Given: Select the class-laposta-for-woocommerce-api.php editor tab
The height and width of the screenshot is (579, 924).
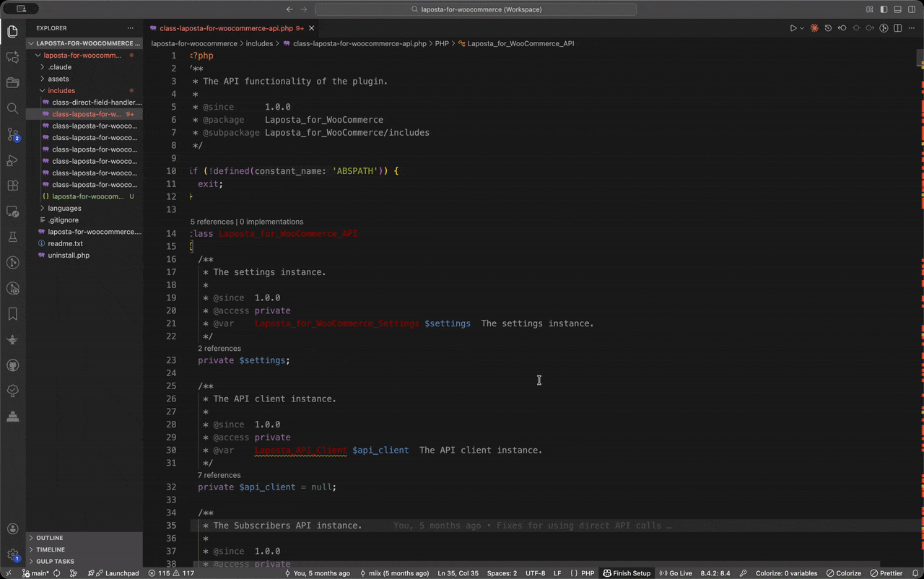Looking at the screenshot, I should click(226, 28).
